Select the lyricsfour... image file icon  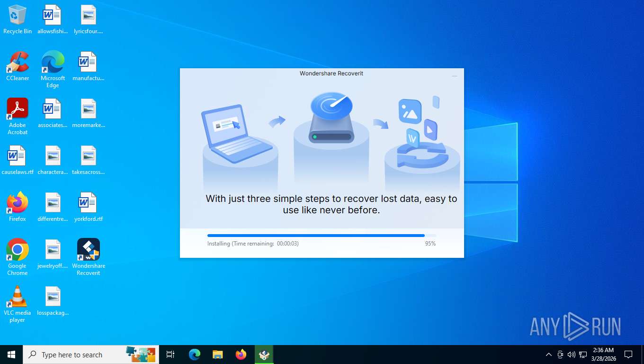(88, 19)
